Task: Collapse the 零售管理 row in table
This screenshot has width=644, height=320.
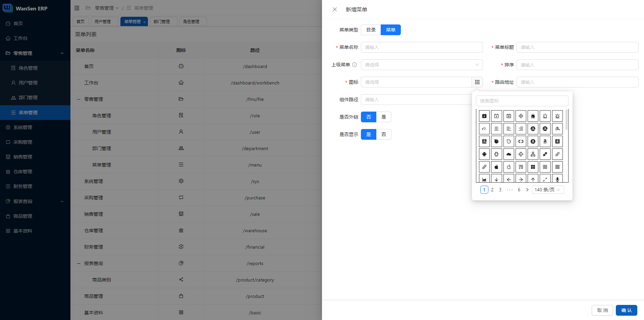Action: pyautogui.click(x=79, y=99)
